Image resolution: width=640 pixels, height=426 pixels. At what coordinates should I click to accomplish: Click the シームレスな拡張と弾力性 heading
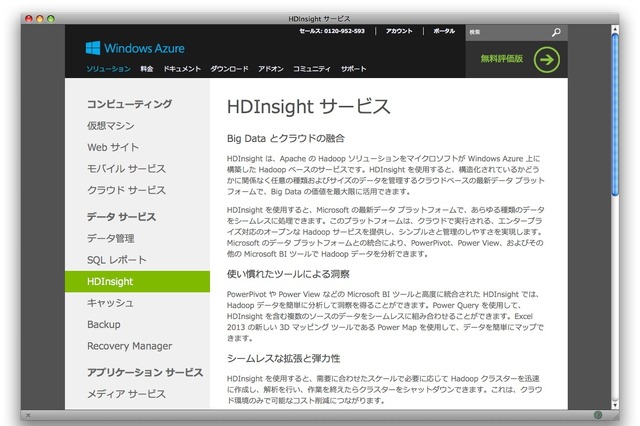click(x=283, y=359)
